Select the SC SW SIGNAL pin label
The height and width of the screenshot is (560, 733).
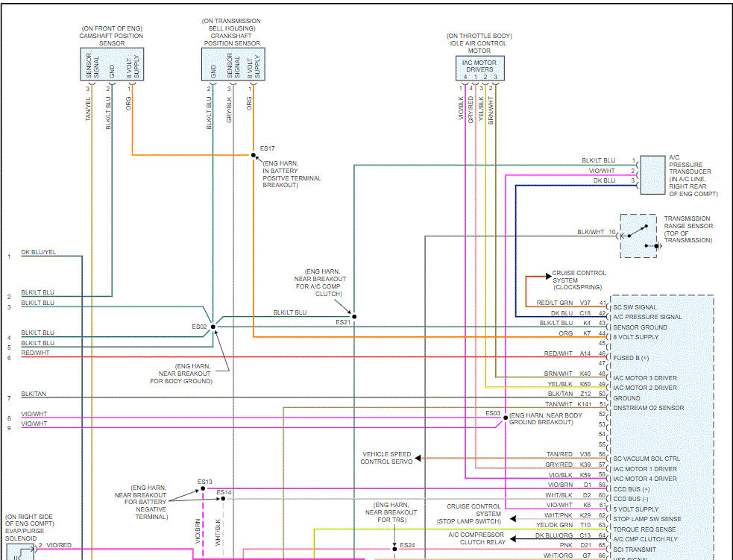635,307
